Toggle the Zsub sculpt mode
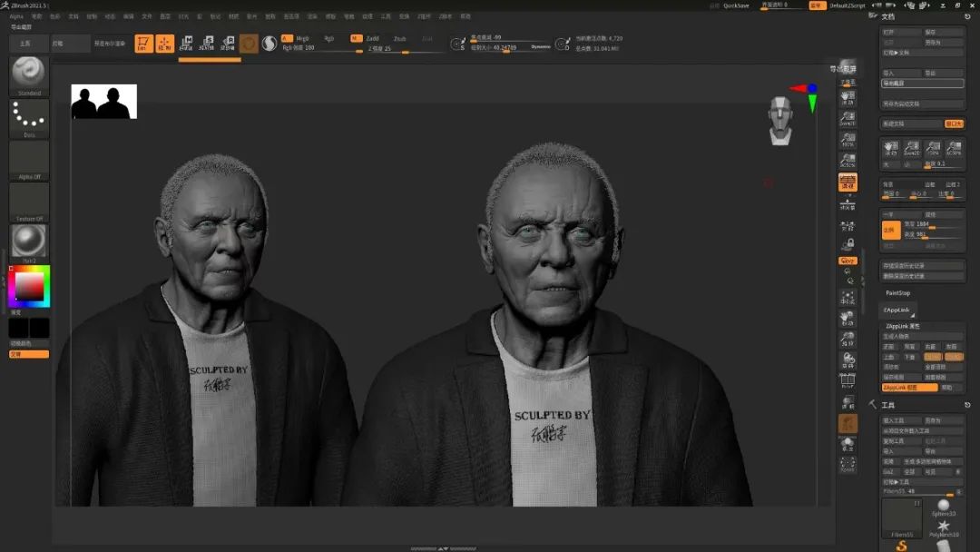The width and height of the screenshot is (980, 552). 399,38
